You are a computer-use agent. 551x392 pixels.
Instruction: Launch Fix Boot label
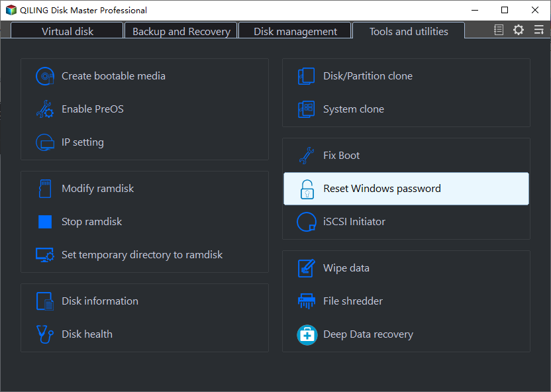341,155
